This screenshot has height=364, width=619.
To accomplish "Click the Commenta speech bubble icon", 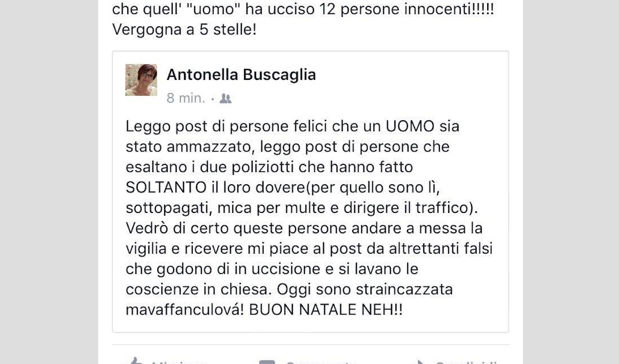I will (x=267, y=362).
